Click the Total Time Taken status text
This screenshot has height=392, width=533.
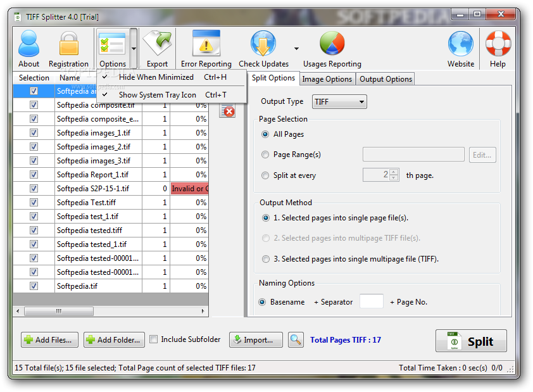coord(442,368)
